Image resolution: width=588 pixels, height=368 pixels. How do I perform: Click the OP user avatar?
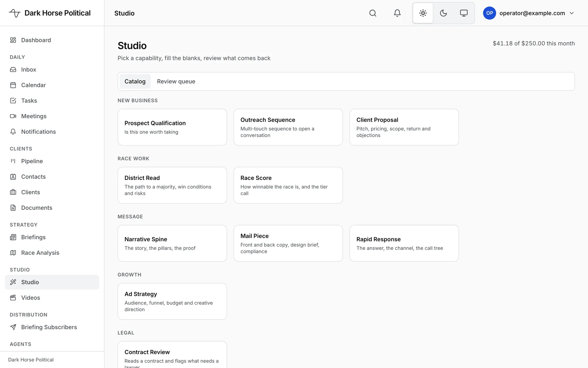[489, 13]
